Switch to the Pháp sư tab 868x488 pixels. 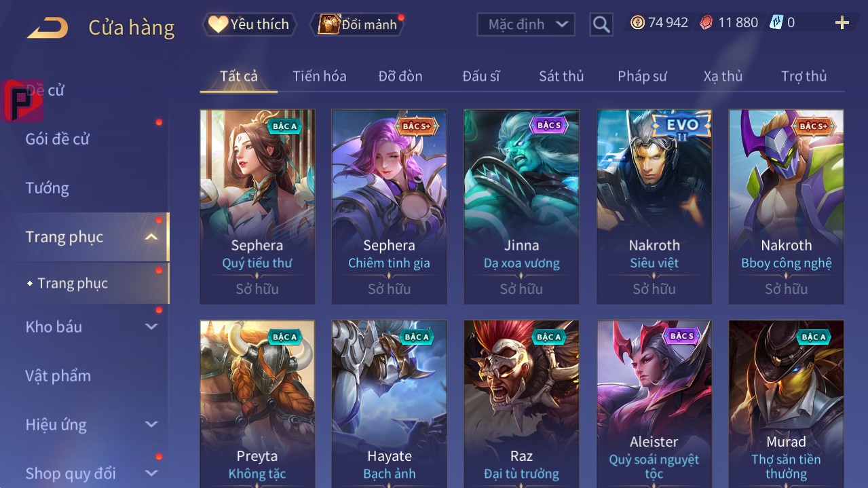point(642,76)
